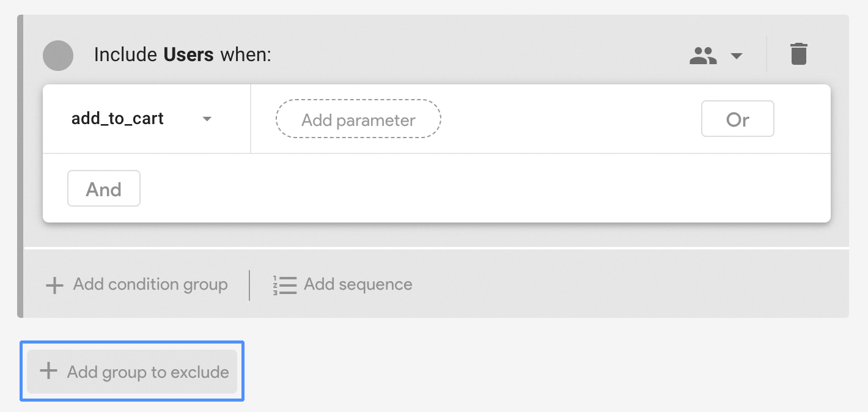
Task: Click the bold Users word in heading
Action: coord(188,55)
